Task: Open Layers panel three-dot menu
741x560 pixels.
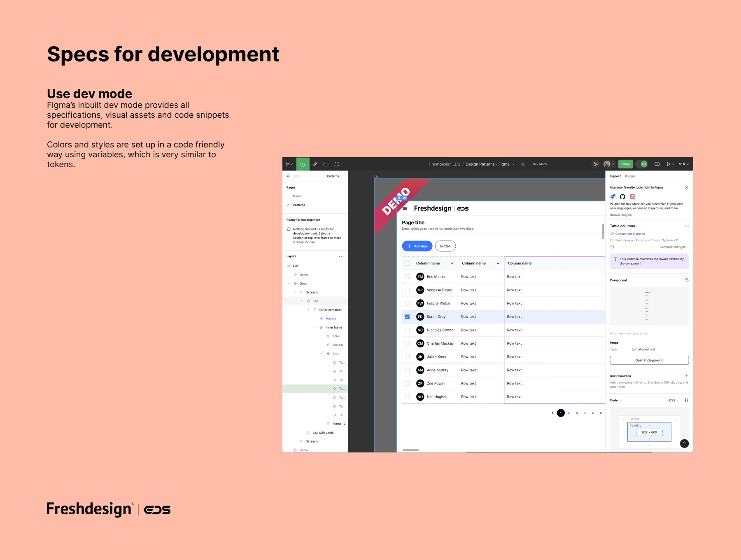Action: coord(341,256)
